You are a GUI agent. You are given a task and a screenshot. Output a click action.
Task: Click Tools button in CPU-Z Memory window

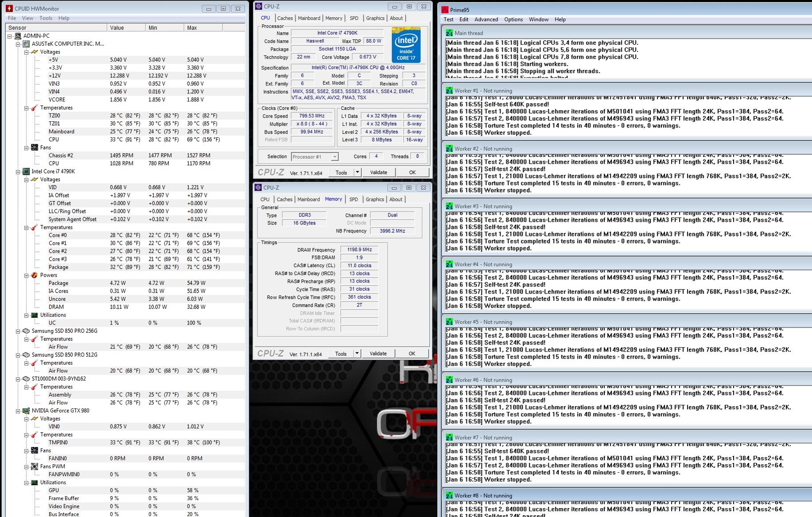[x=341, y=353]
